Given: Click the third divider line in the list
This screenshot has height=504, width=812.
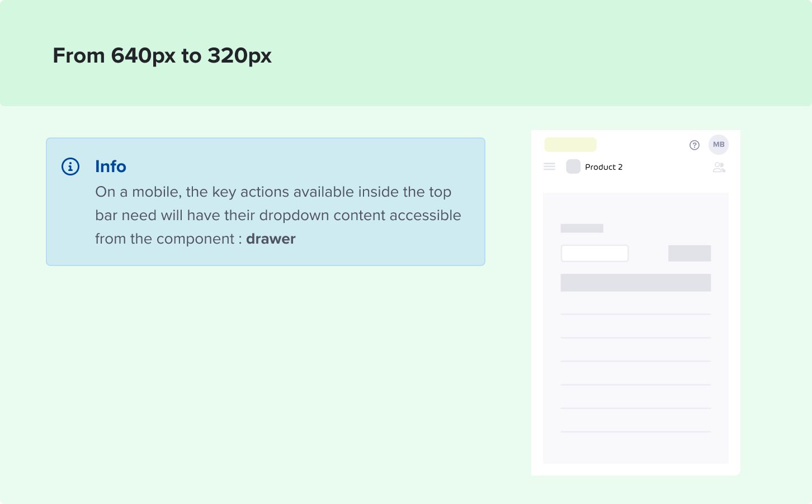Looking at the screenshot, I should click(636, 361).
